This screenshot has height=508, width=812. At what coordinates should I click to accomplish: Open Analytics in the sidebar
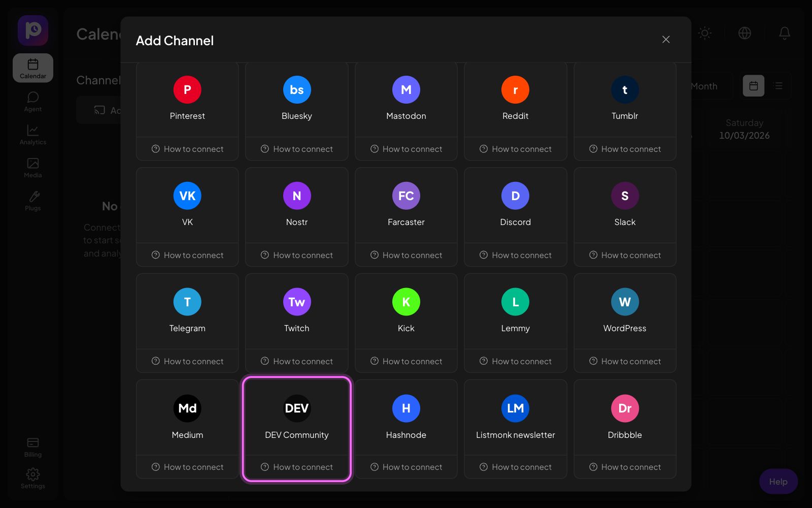[x=33, y=135]
